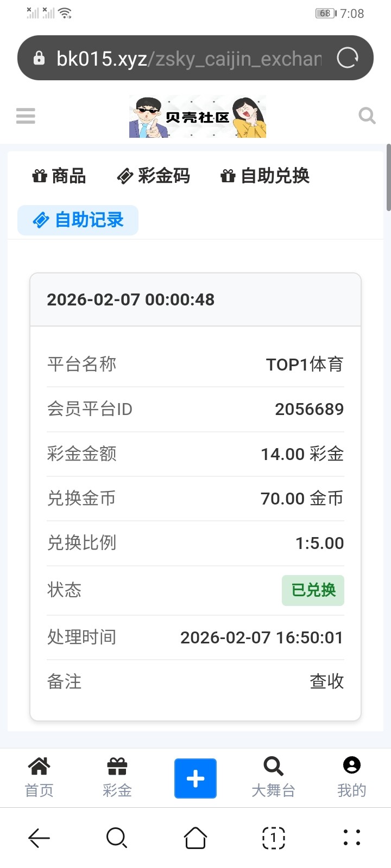Tap the blue plus button
The image size is (391, 868).
(195, 778)
